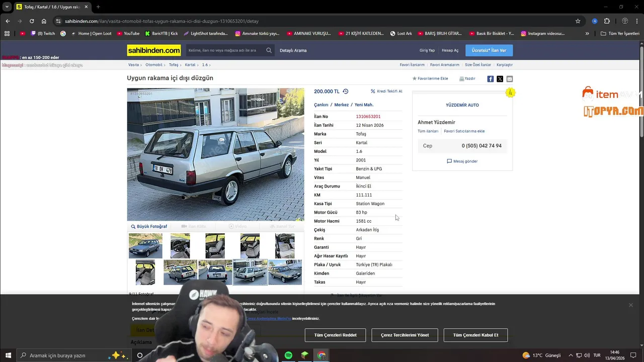Go to the Tofaş breadcrumb
This screenshot has width=644, height=362.
tap(174, 65)
